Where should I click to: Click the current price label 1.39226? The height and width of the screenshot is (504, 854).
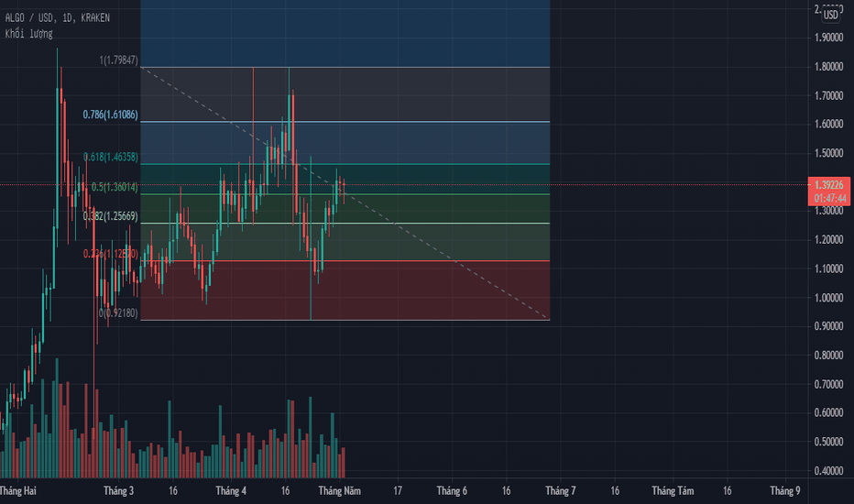tap(829, 185)
